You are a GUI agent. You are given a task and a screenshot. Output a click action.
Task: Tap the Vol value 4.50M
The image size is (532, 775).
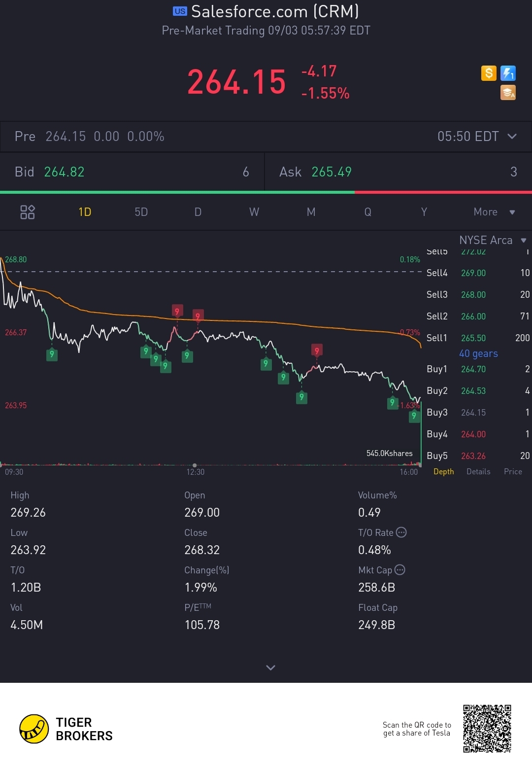(27, 625)
